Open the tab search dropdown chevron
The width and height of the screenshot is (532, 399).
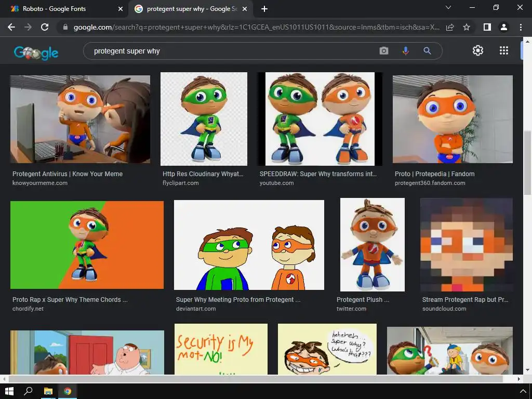click(448, 7)
